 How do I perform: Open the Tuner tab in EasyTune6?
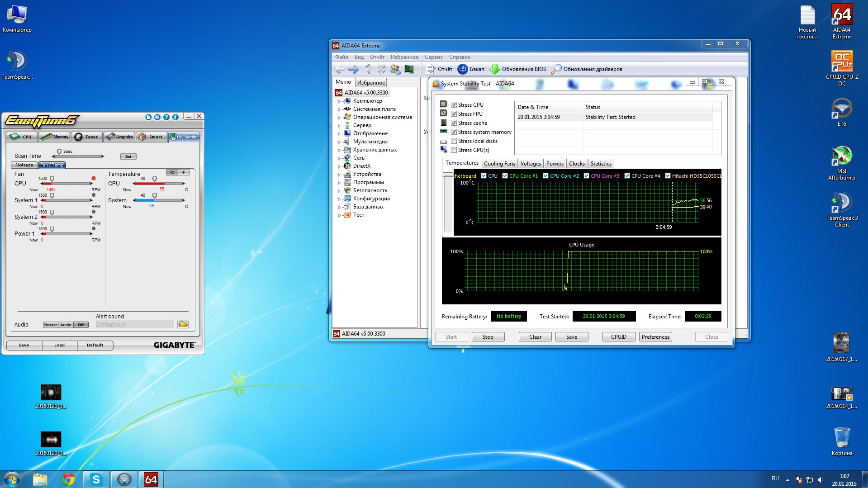coord(87,137)
